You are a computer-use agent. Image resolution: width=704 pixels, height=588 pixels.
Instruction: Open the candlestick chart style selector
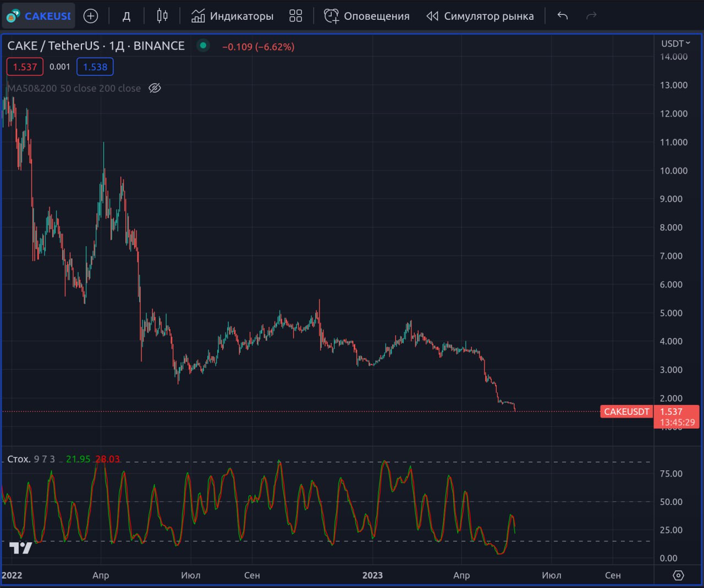[162, 16]
